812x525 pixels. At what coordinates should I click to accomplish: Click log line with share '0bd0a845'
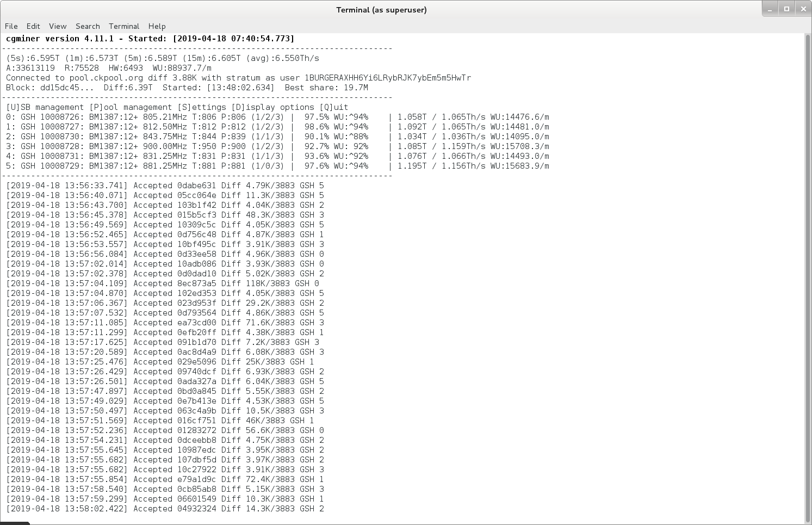click(x=165, y=391)
